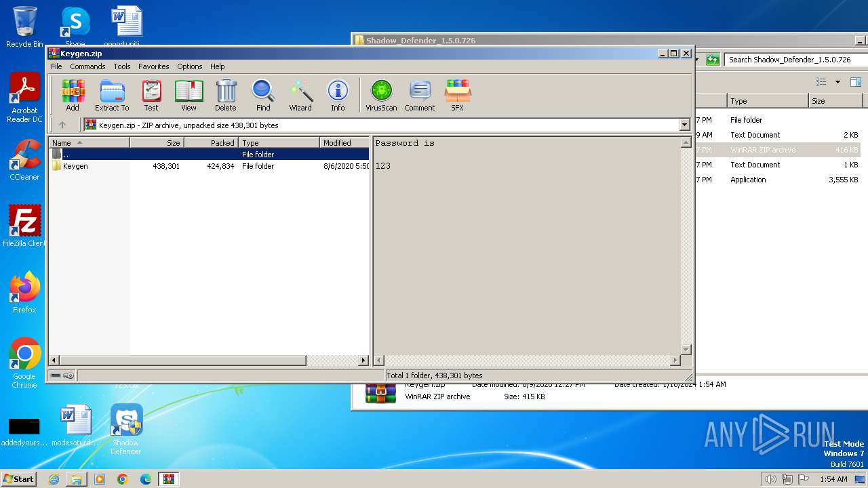Click the Delete trash icon in WinRAR
The image size is (868, 488).
click(x=226, y=95)
